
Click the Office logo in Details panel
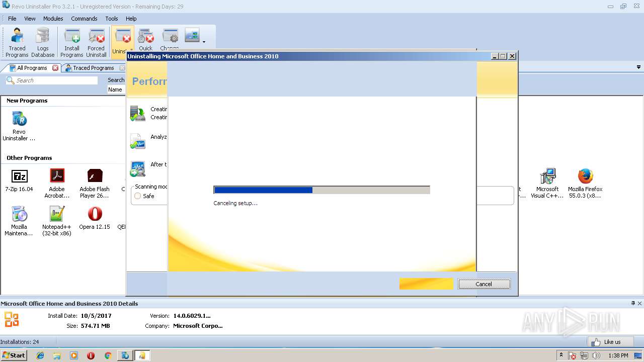[12, 319]
